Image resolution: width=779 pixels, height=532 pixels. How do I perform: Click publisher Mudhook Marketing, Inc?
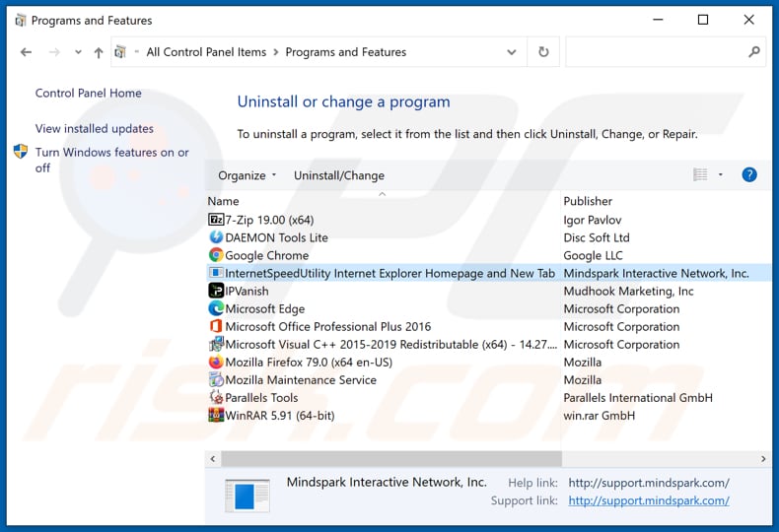coord(628,291)
